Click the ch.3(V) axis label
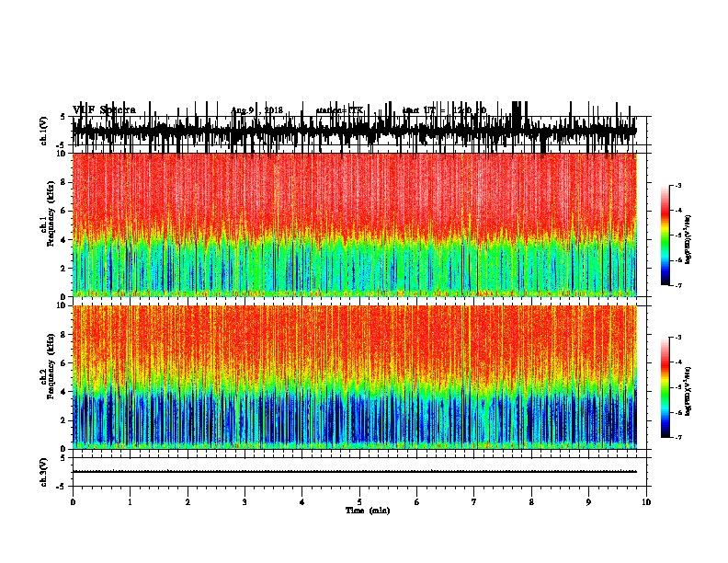 coord(44,472)
